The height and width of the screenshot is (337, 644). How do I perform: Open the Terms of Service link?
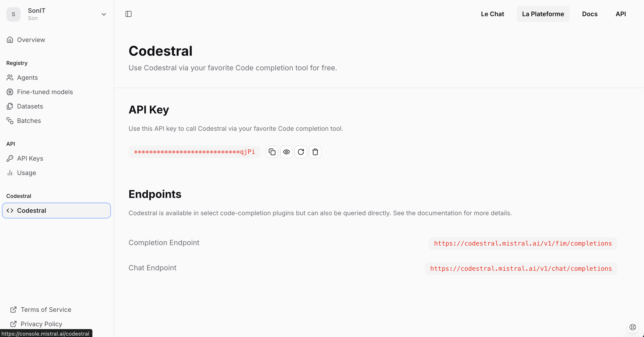(x=46, y=310)
